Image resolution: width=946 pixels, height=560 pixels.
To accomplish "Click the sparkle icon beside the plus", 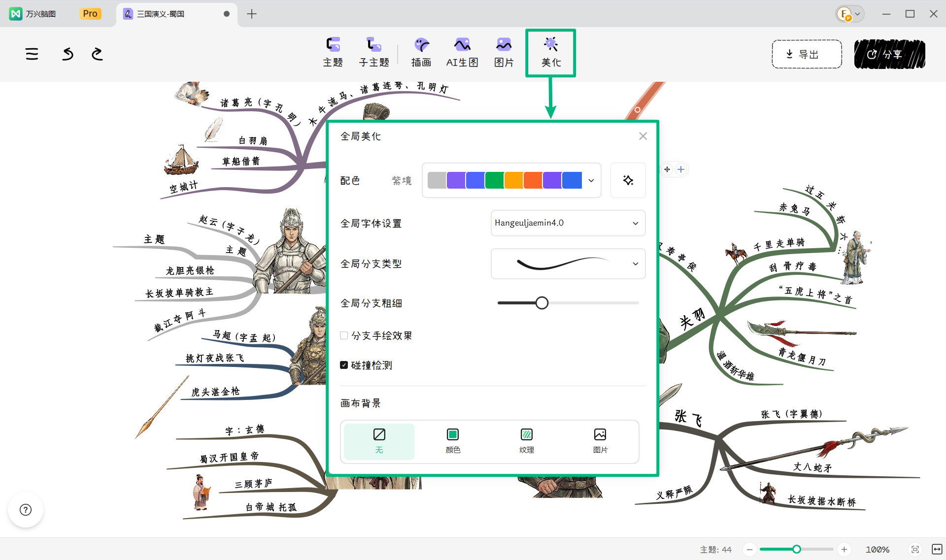I will point(667,169).
